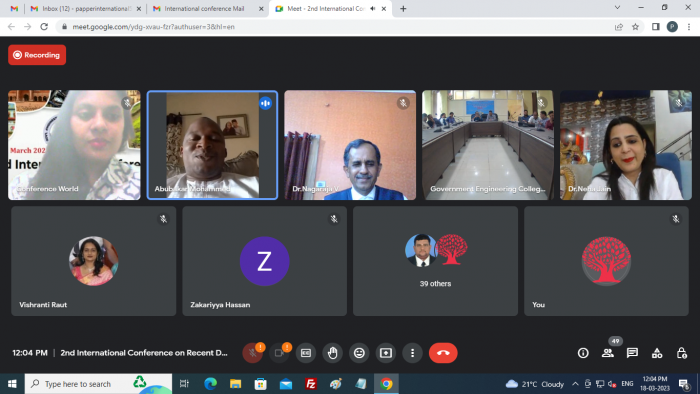Click the Windows taskbar search box
The width and height of the screenshot is (700, 394).
click(x=98, y=384)
